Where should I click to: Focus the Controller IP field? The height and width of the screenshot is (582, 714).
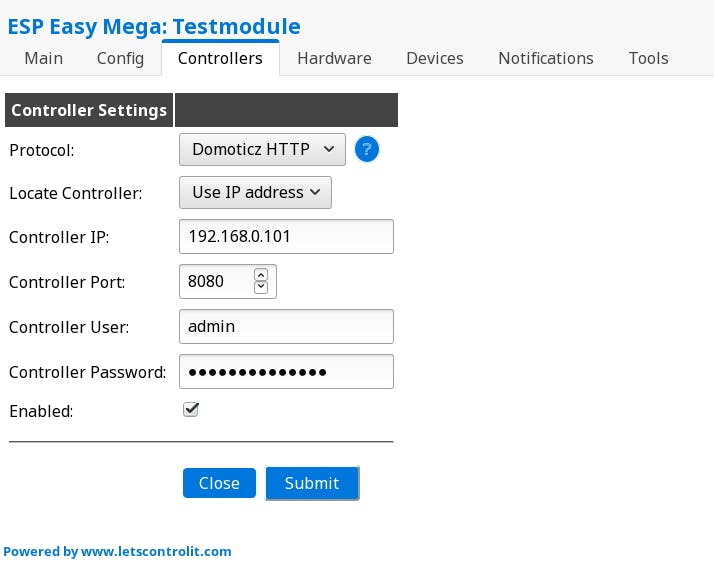(286, 237)
